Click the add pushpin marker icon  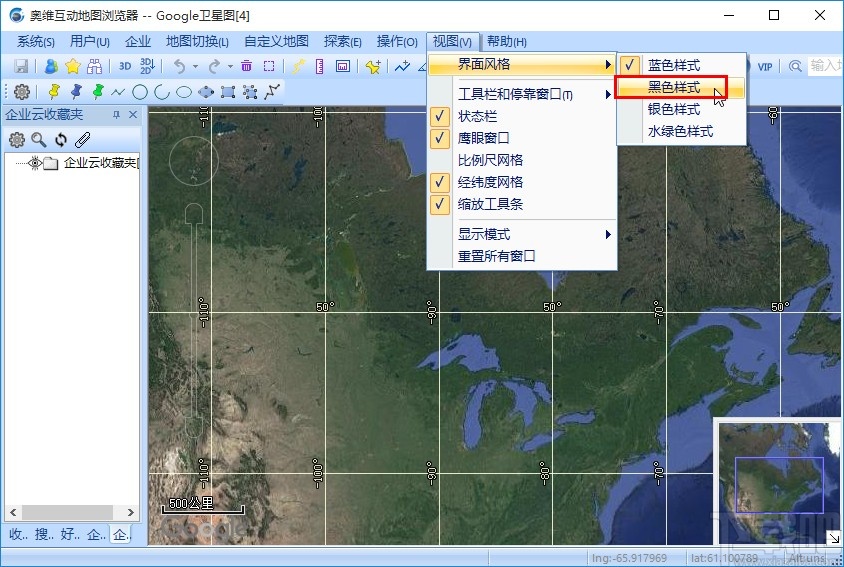click(373, 66)
